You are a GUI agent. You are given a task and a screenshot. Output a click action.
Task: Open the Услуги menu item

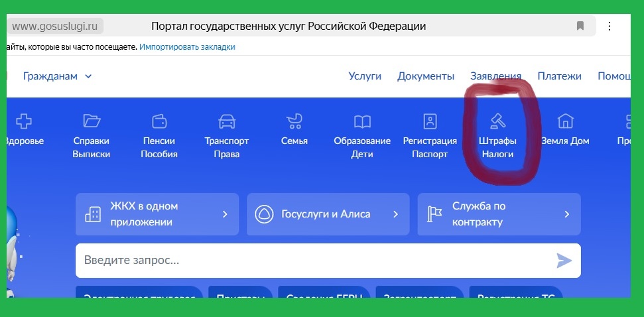[x=365, y=76]
